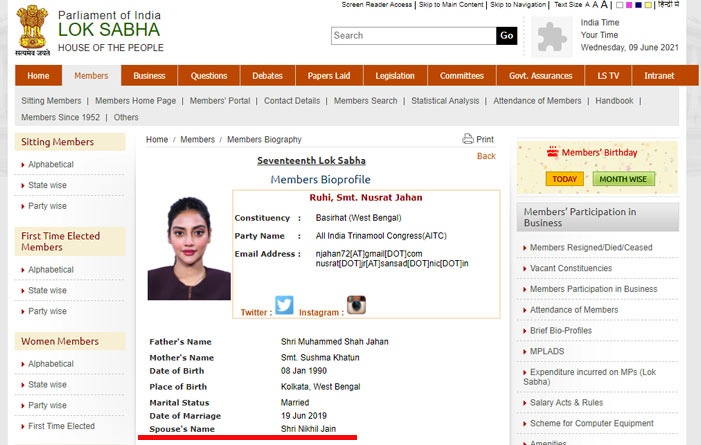Click the Indian national emblem logo
This screenshot has height=445, width=701.
(x=32, y=30)
